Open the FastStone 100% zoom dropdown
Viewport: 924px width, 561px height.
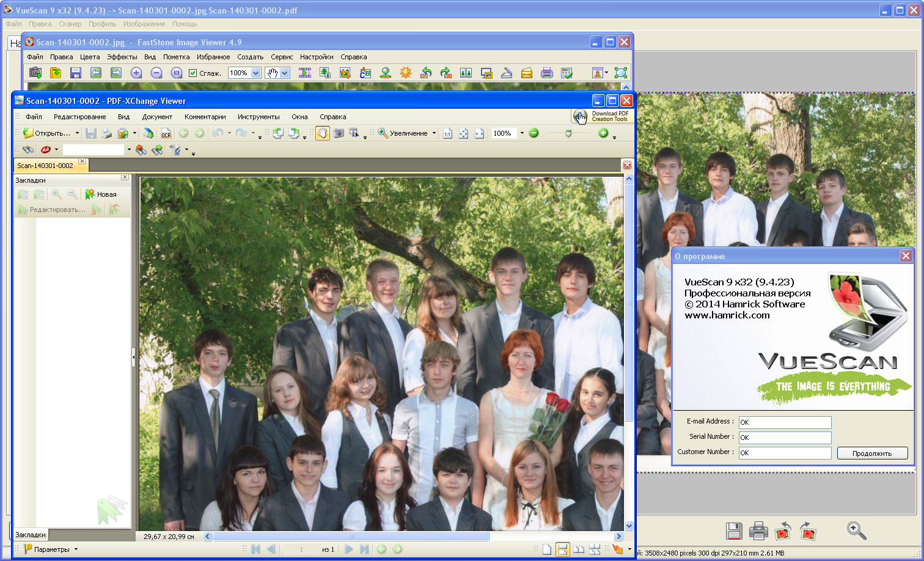pos(255,73)
